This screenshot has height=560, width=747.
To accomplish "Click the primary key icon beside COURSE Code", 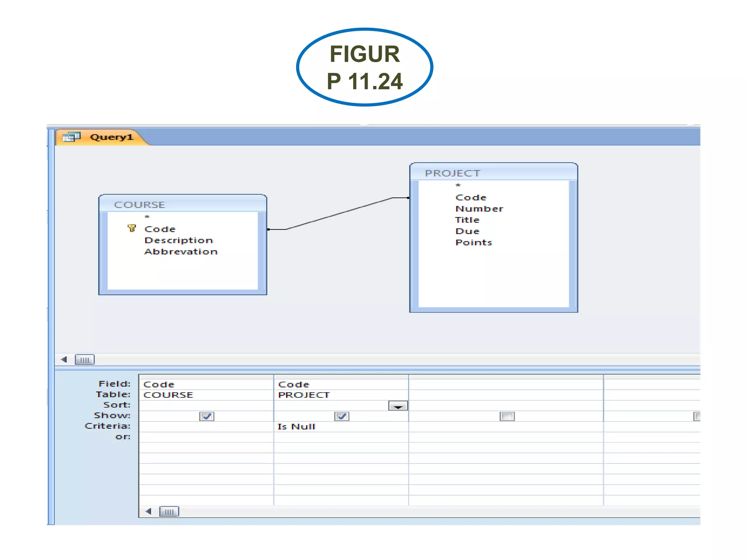I will (x=131, y=229).
